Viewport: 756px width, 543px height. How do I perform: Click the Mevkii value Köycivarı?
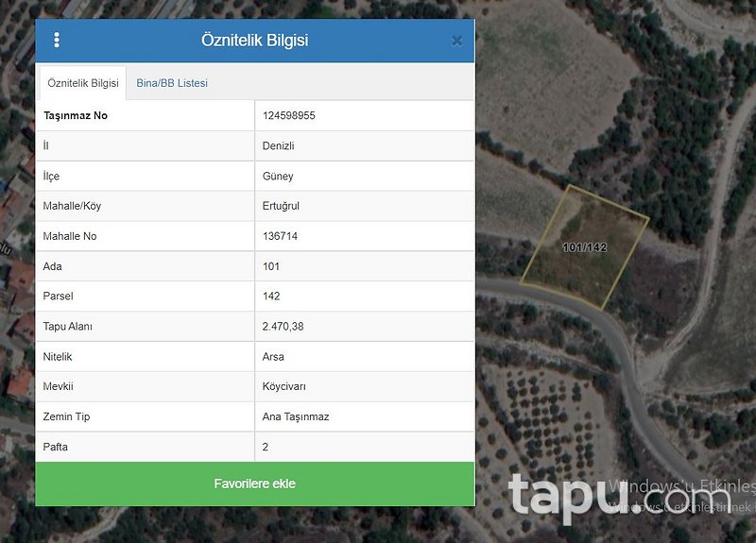pyautogui.click(x=284, y=387)
